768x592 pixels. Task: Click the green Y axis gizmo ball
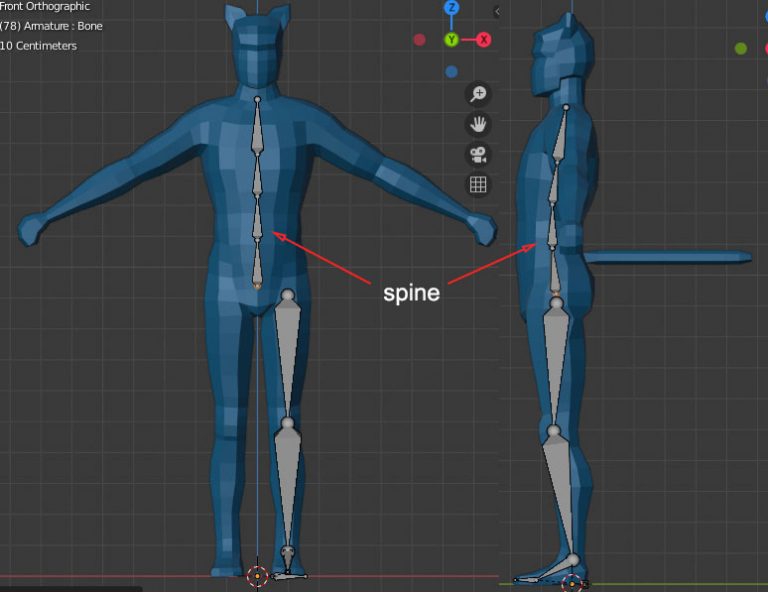452,40
